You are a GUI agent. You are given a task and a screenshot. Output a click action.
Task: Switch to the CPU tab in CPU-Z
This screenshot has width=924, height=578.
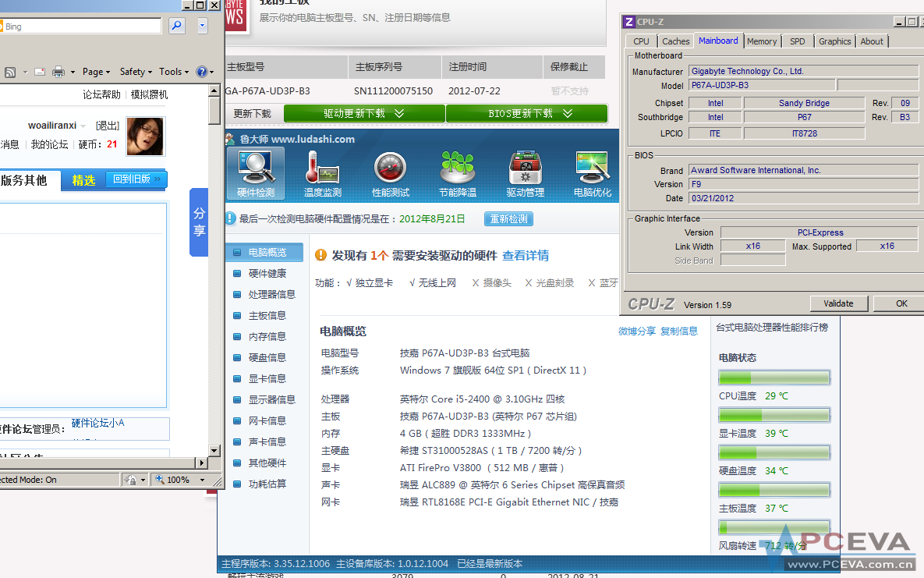[641, 41]
